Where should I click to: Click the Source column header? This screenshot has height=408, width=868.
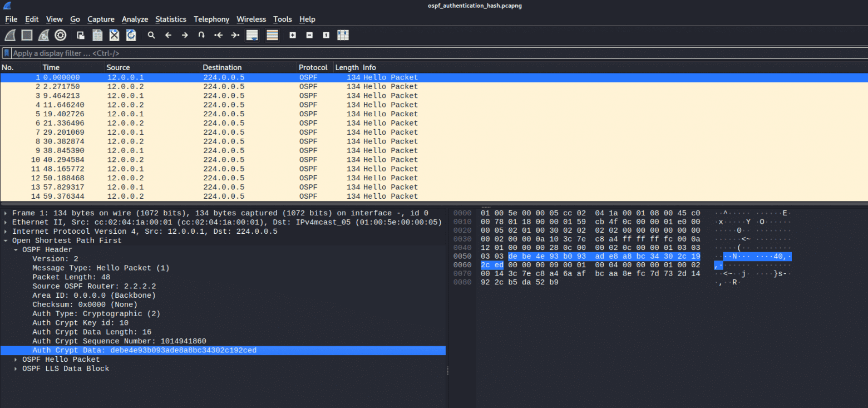(118, 67)
